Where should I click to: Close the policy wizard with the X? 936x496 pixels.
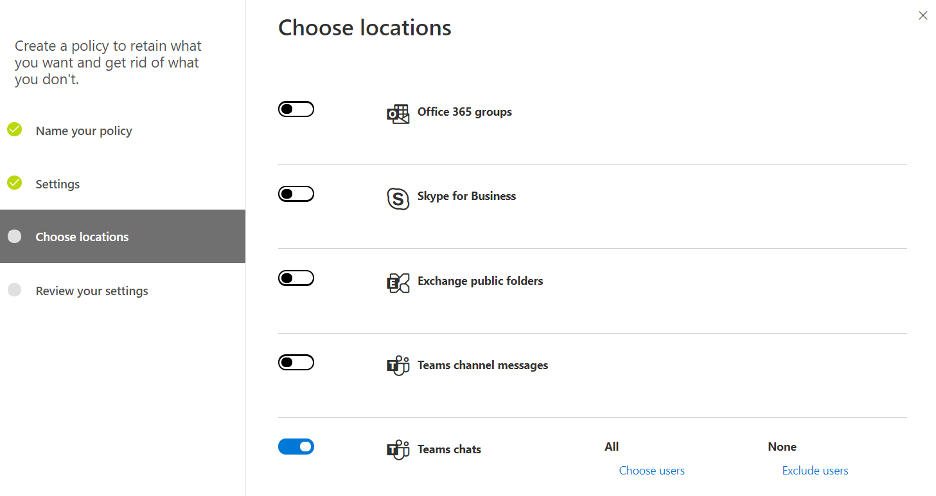click(x=923, y=16)
